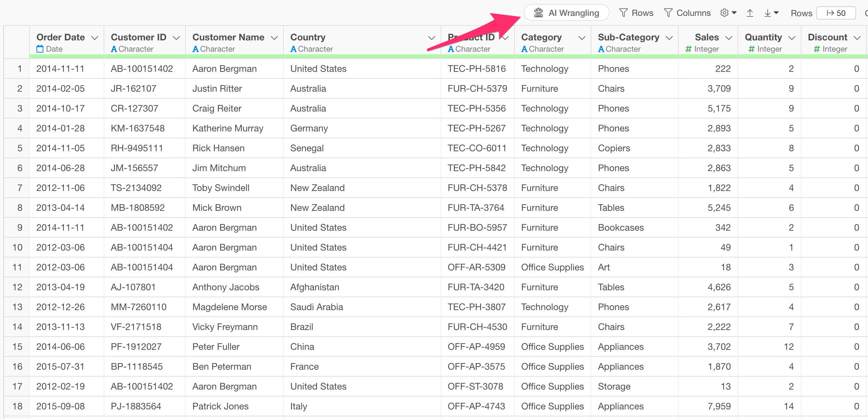Click the upload arrow icon

(750, 13)
